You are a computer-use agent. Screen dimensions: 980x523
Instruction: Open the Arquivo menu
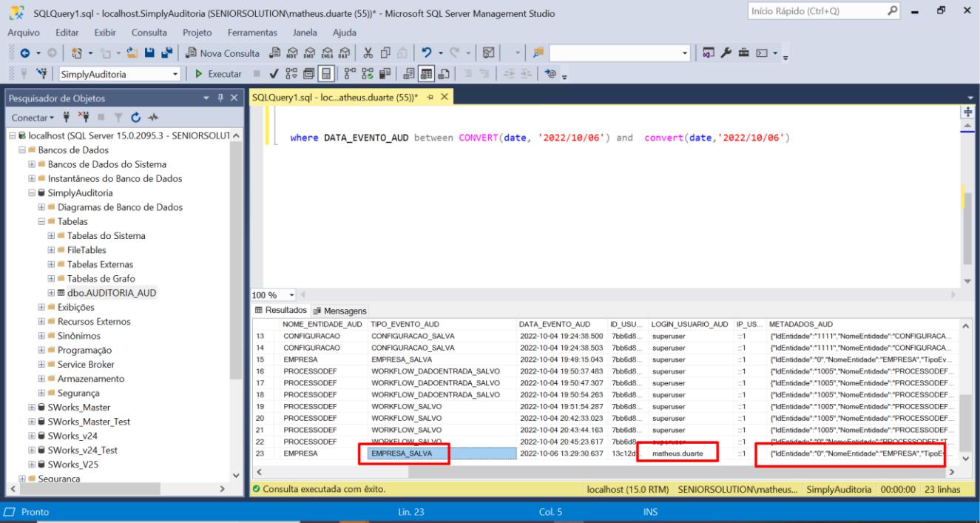coord(22,33)
